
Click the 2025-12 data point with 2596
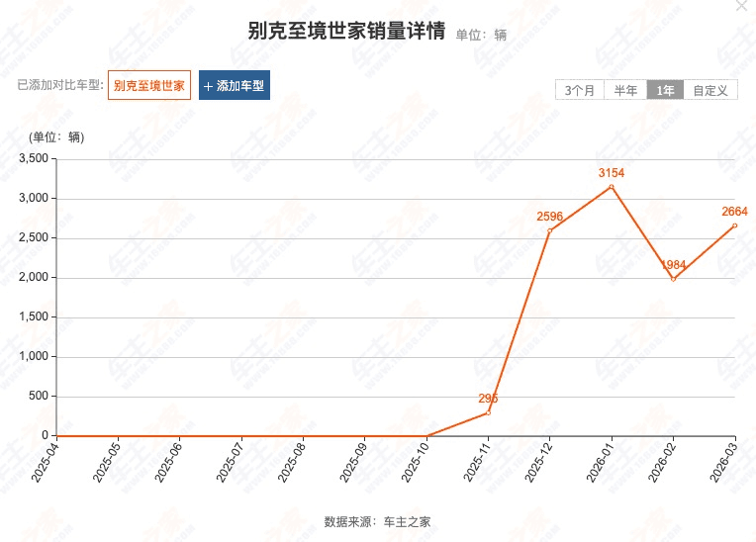pyautogui.click(x=549, y=230)
